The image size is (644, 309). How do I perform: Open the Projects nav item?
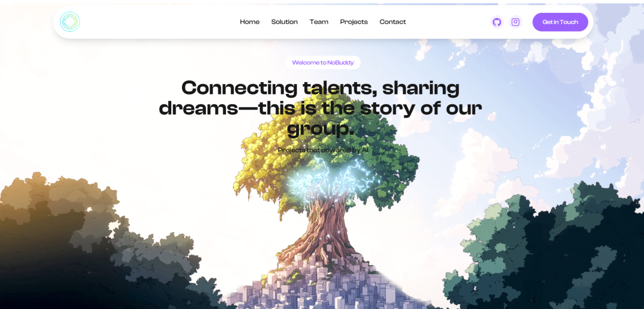pos(354,22)
